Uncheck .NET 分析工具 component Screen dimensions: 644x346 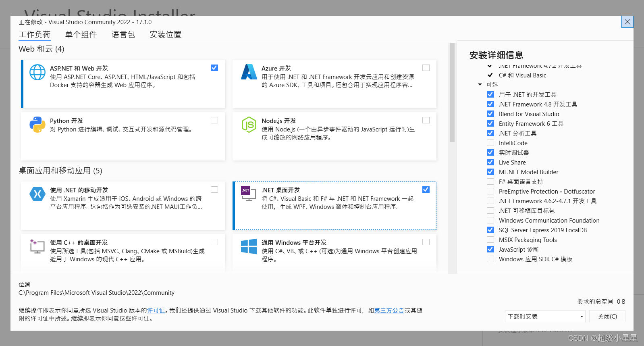click(490, 133)
